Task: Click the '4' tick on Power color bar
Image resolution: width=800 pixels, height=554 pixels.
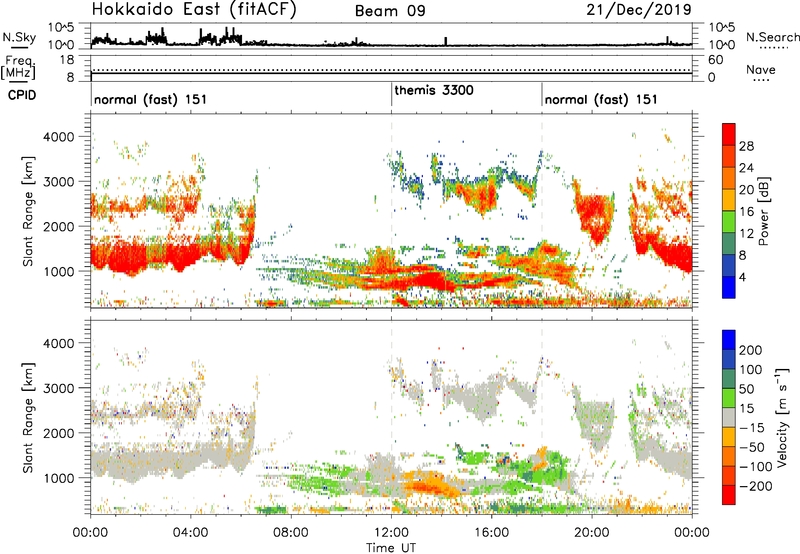Action: click(742, 277)
